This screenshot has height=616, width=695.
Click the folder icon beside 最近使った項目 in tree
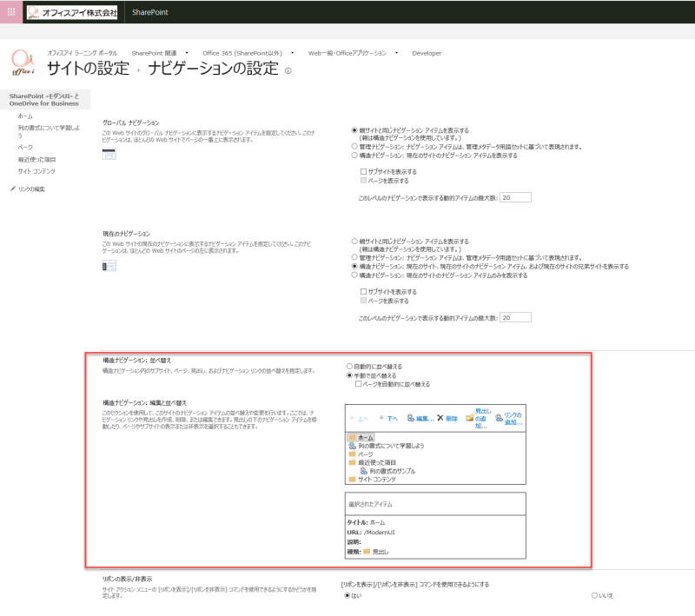pos(353,462)
